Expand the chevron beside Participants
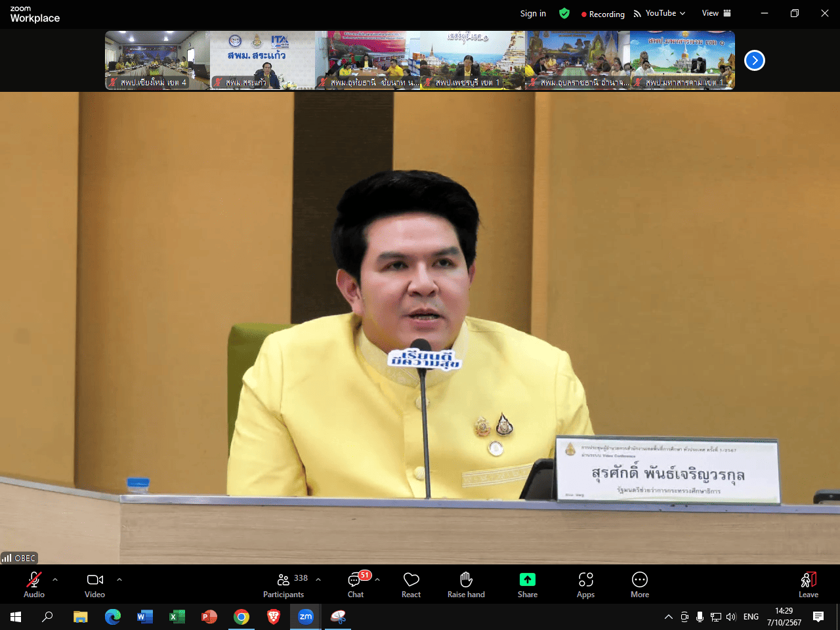Viewport: 840px width, 630px height. tap(318, 579)
